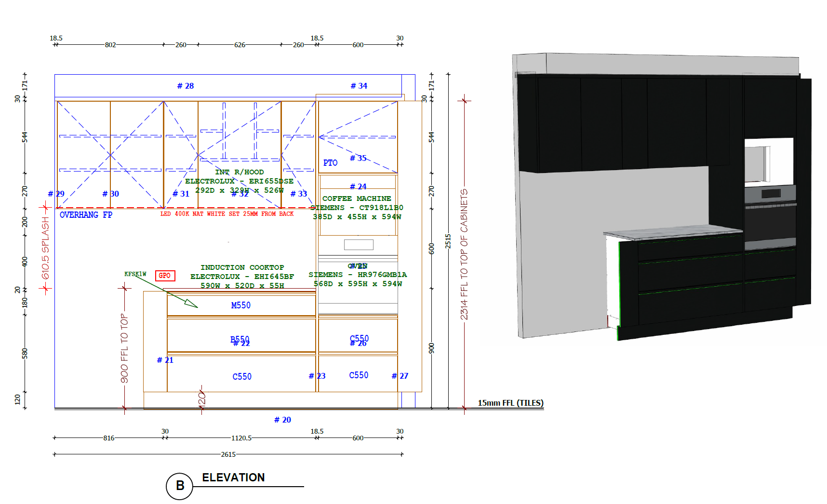Click the INDUCTION COOKTOP ELECTROLUX label
This screenshot has width=827, height=504.
242,267
